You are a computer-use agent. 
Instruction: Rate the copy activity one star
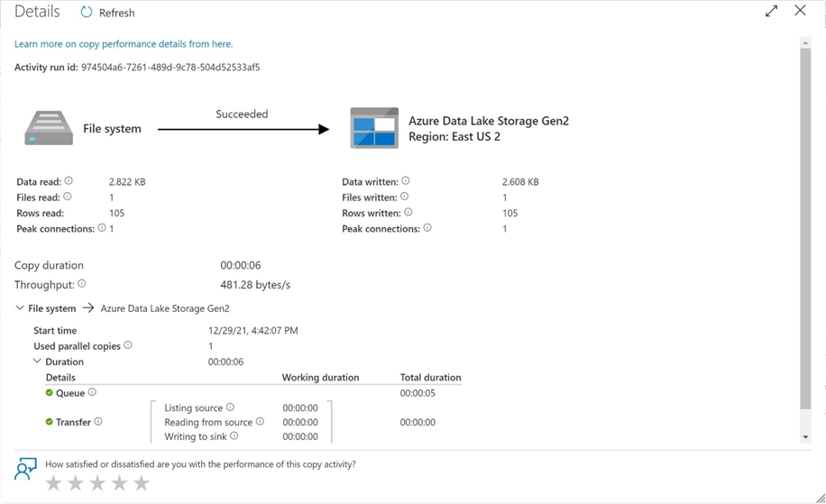coord(54,484)
